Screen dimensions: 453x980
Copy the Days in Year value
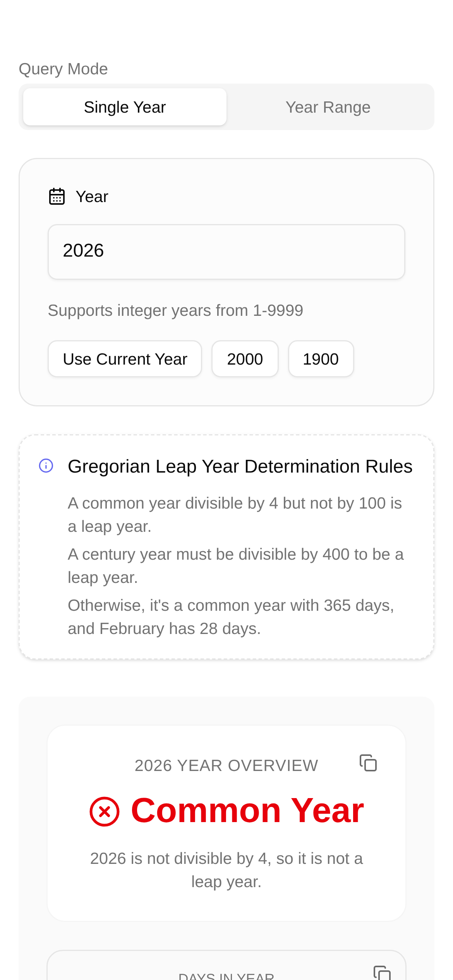coord(382,973)
